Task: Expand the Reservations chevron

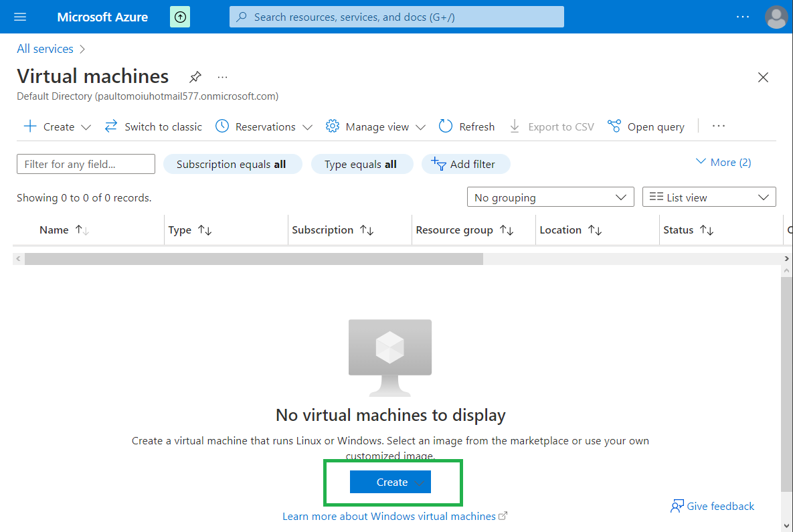Action: point(307,127)
